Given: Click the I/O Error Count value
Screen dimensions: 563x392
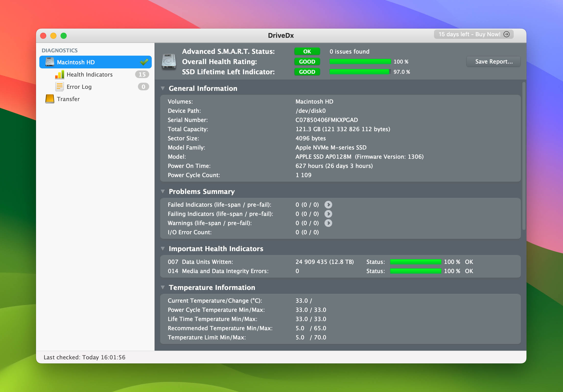Looking at the screenshot, I should coord(307,232).
